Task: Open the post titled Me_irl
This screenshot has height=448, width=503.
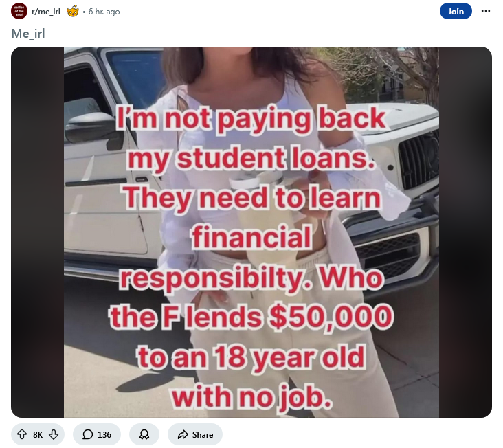Action: 28,34
